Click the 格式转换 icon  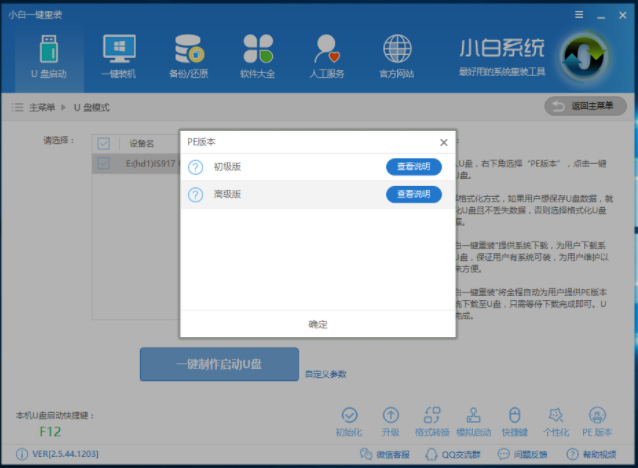pyautogui.click(x=432, y=422)
